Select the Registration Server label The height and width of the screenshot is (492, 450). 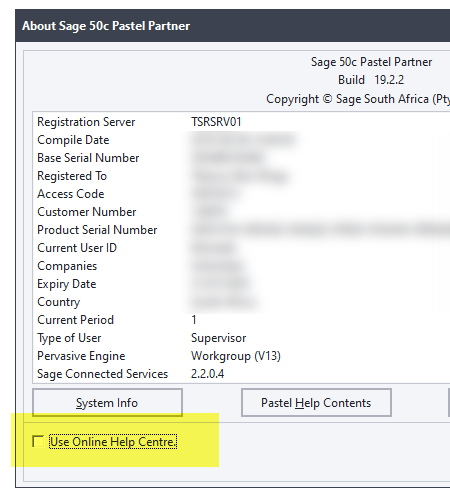point(86,122)
